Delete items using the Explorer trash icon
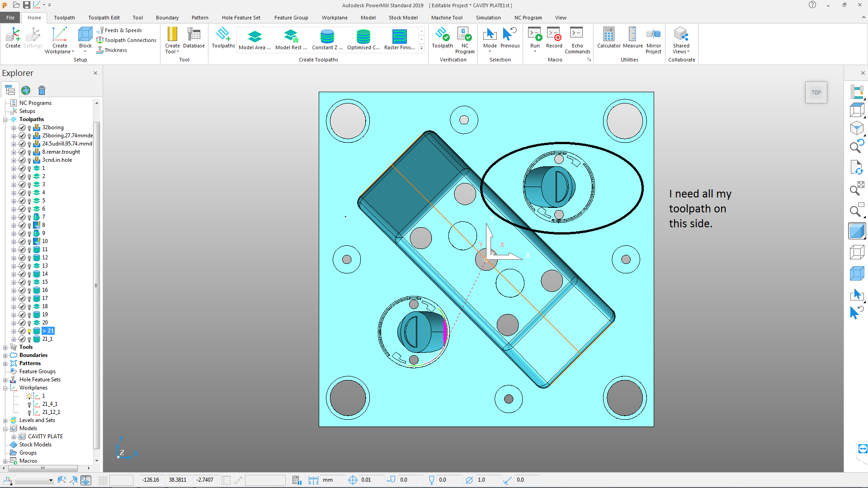This screenshot has width=868, height=488. pos(42,90)
